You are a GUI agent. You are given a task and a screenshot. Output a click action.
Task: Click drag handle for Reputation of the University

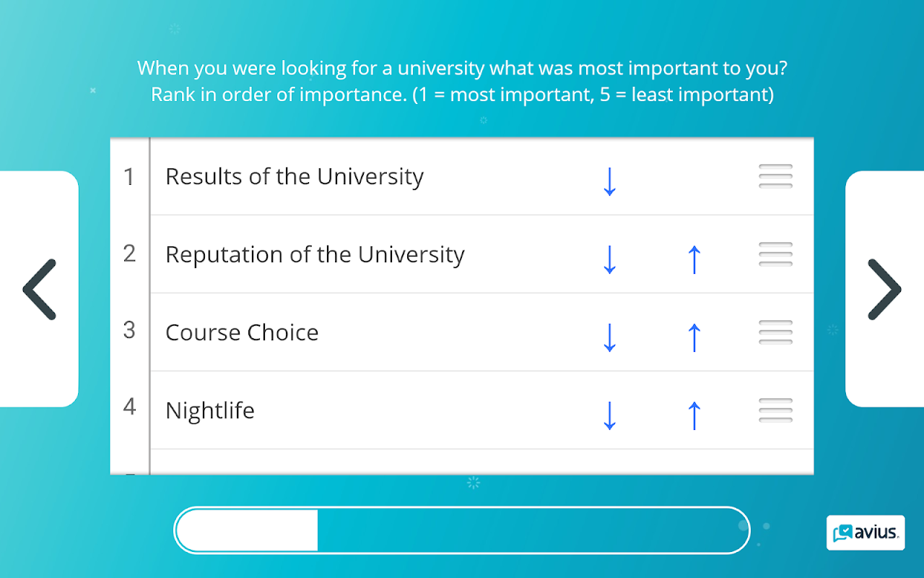coord(775,254)
